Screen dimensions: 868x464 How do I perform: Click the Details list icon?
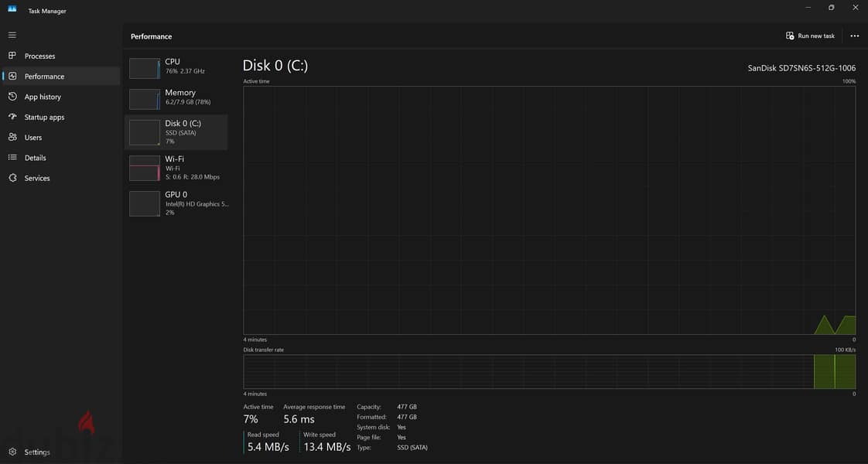[x=12, y=158]
